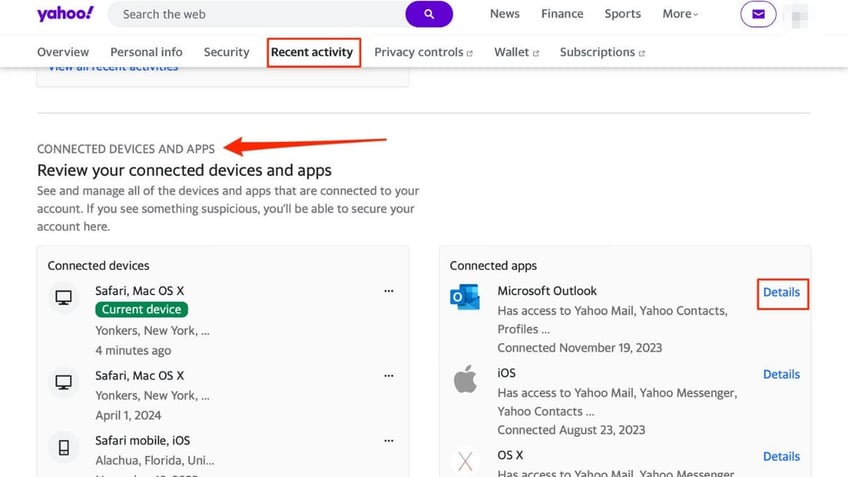Open Yahoo Mail envelope icon
848x477 pixels.
pos(758,14)
